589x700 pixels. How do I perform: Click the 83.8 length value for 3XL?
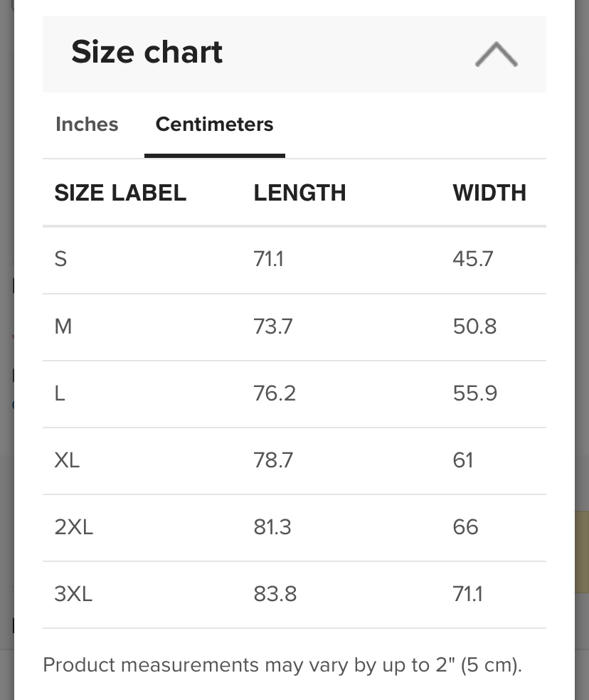coord(275,594)
